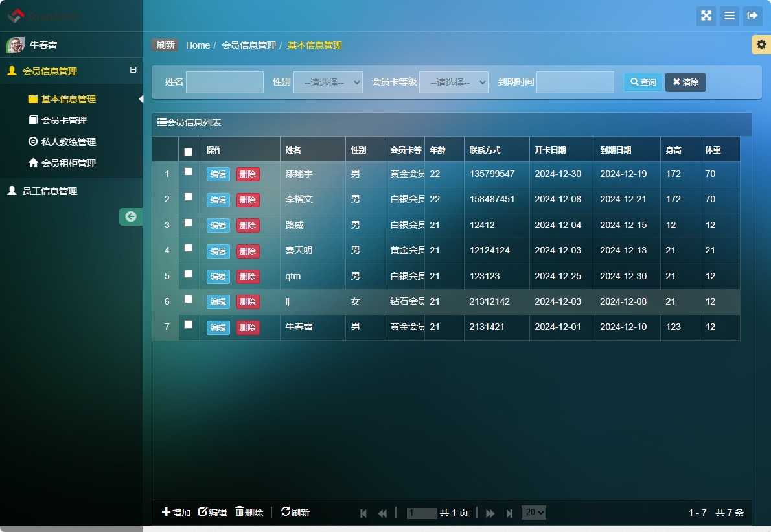This screenshot has width=771, height=532.
Task: Tick the select-all checkbox in header
Action: [188, 152]
